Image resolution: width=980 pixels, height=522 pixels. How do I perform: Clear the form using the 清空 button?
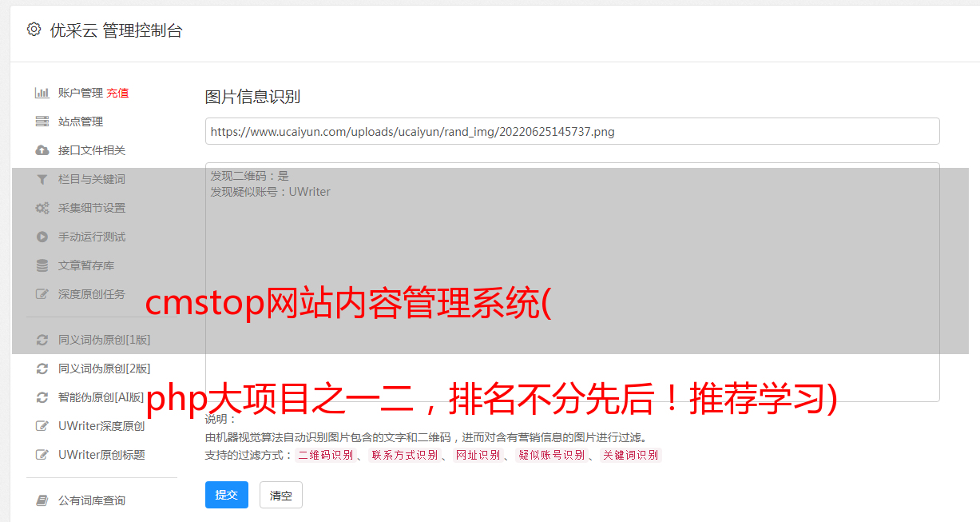[x=281, y=495]
